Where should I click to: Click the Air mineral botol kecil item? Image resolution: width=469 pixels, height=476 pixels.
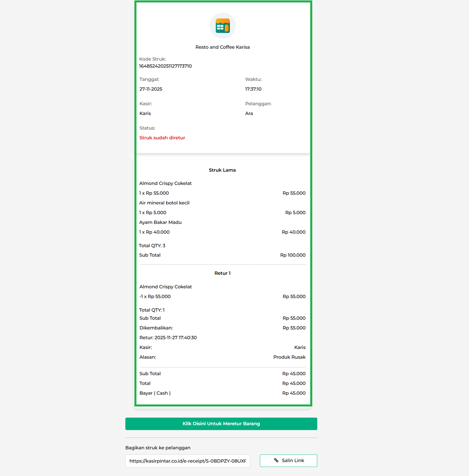pyautogui.click(x=164, y=203)
